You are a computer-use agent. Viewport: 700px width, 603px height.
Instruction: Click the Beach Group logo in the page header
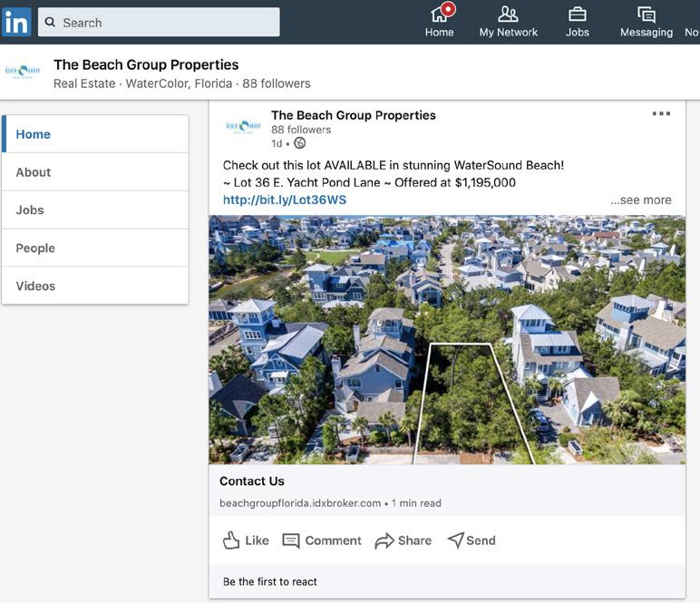tap(23, 72)
